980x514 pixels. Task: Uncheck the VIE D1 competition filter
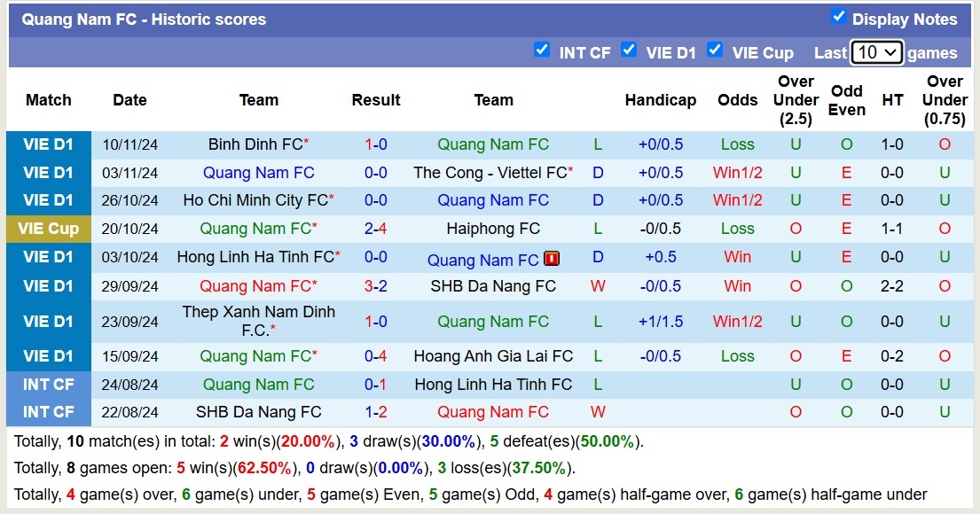(630, 51)
